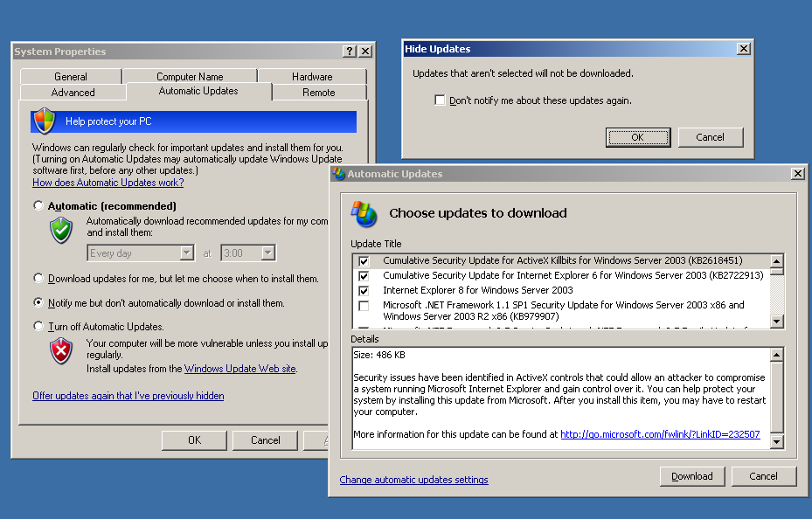Open the Hardware tab
Image resolution: width=812 pixels, height=519 pixels.
pyautogui.click(x=312, y=77)
